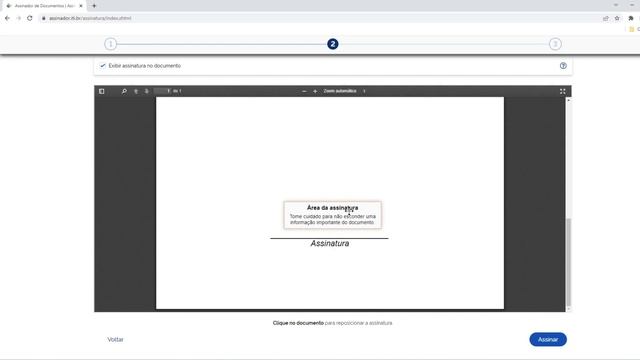Image resolution: width=640 pixels, height=360 pixels.
Task: Select step 3 indicator
Action: tap(555, 44)
